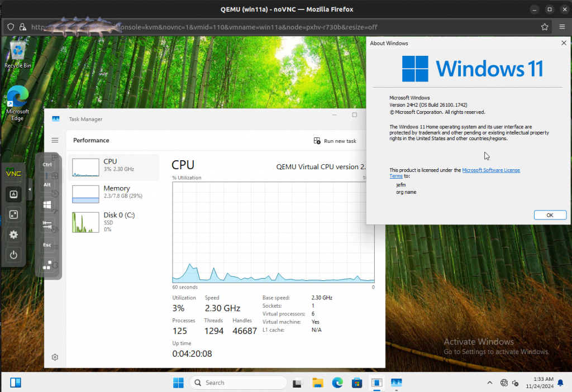
Task: Click the Processes count 125
Action: pos(179,331)
